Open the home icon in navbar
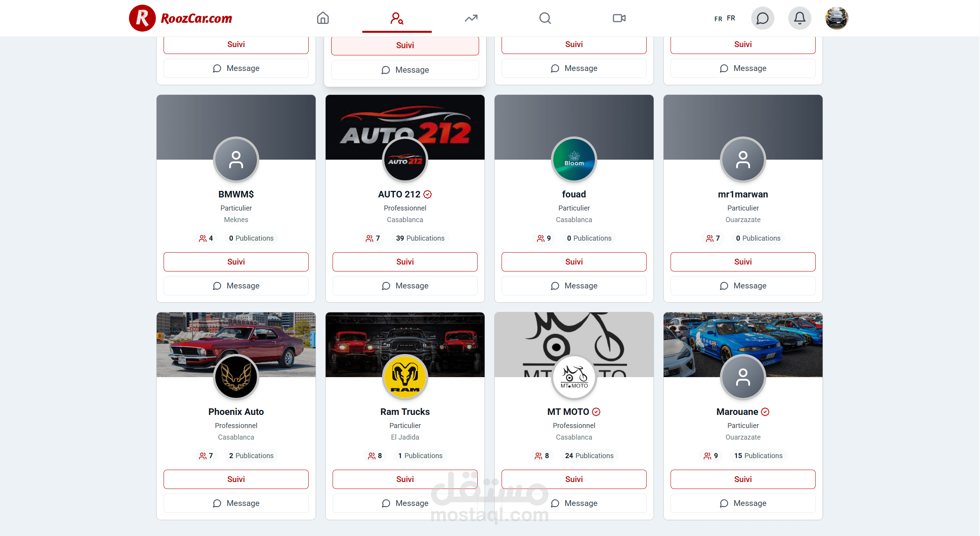The width and height of the screenshot is (980, 536). [323, 18]
